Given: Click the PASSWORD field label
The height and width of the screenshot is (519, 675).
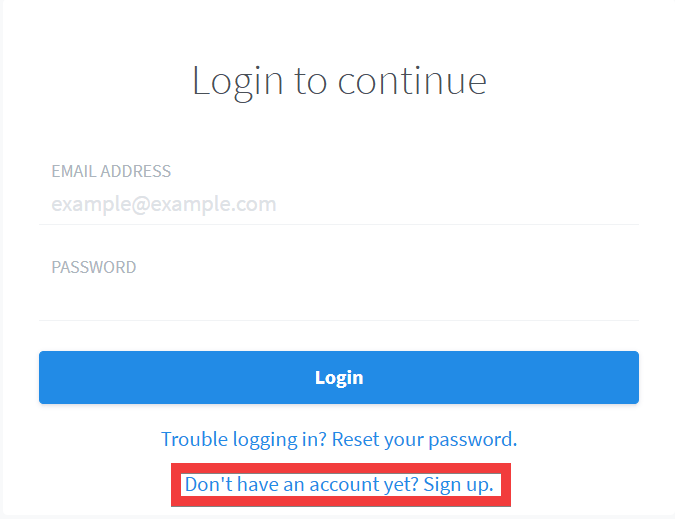Looking at the screenshot, I should [94, 267].
